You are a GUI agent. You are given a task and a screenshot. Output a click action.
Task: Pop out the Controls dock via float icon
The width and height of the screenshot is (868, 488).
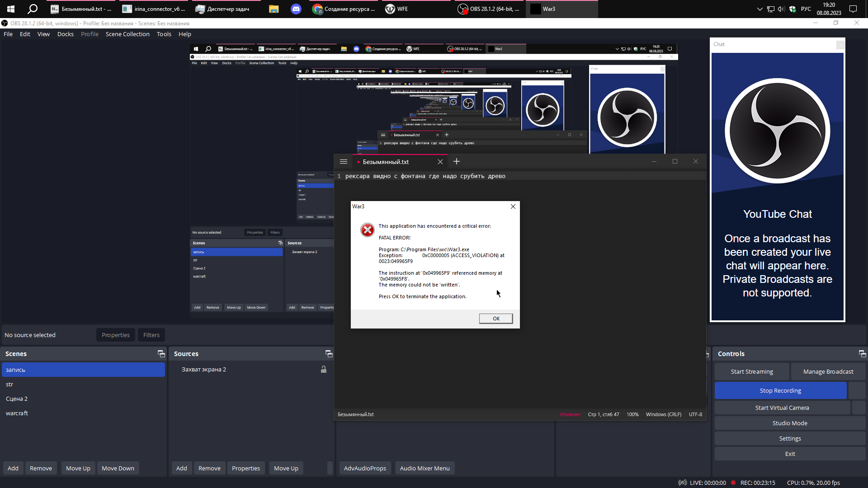click(x=862, y=354)
